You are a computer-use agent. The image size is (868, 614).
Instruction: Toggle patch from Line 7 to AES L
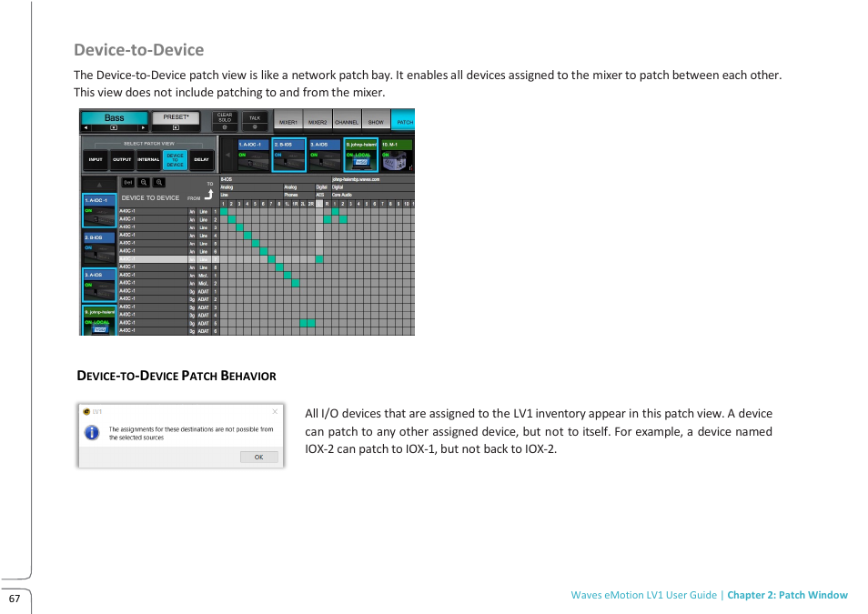[319, 259]
